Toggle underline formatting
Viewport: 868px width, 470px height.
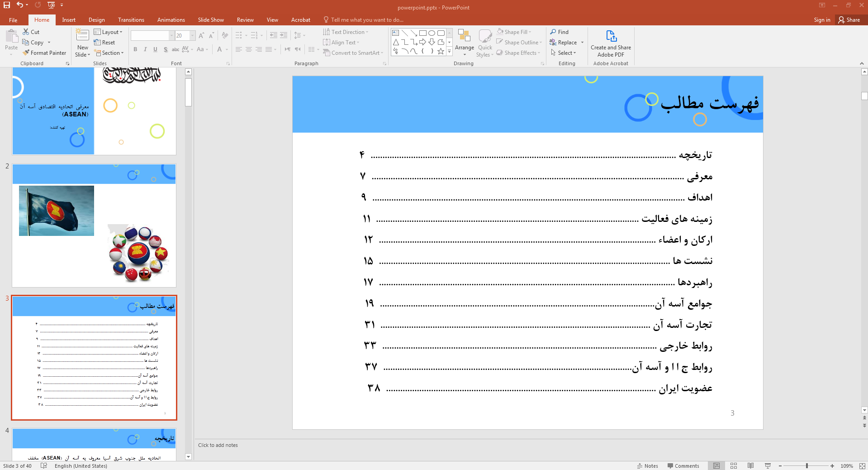click(155, 49)
